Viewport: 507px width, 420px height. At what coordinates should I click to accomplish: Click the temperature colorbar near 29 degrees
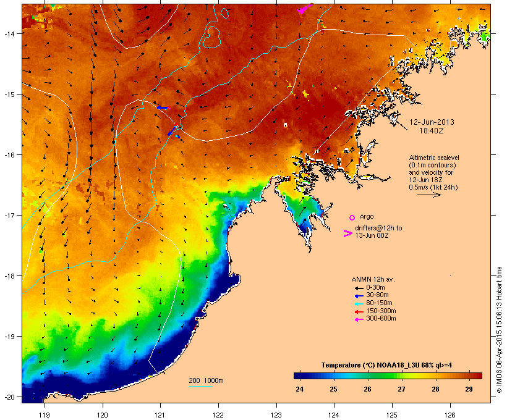click(469, 376)
